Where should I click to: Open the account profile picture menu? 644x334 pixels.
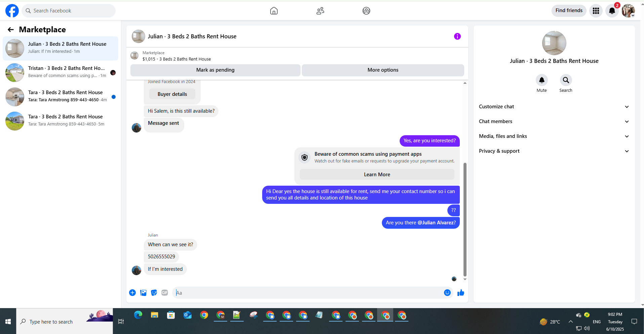(628, 11)
